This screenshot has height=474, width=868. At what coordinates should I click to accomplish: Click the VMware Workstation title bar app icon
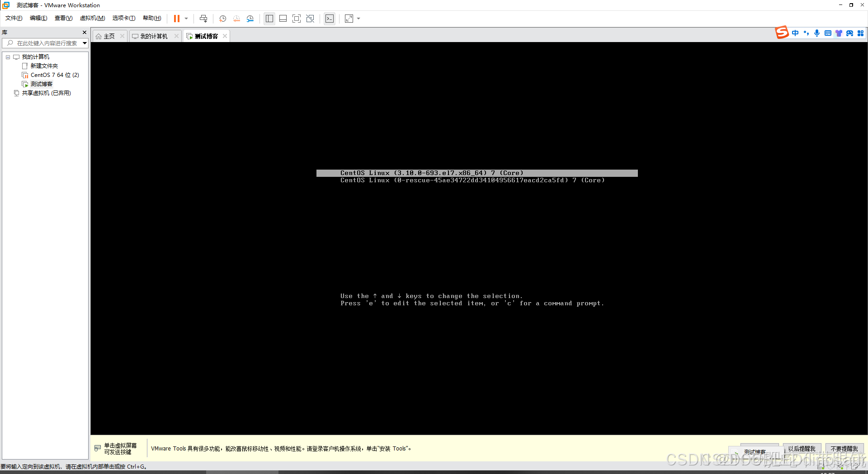[x=6, y=5]
